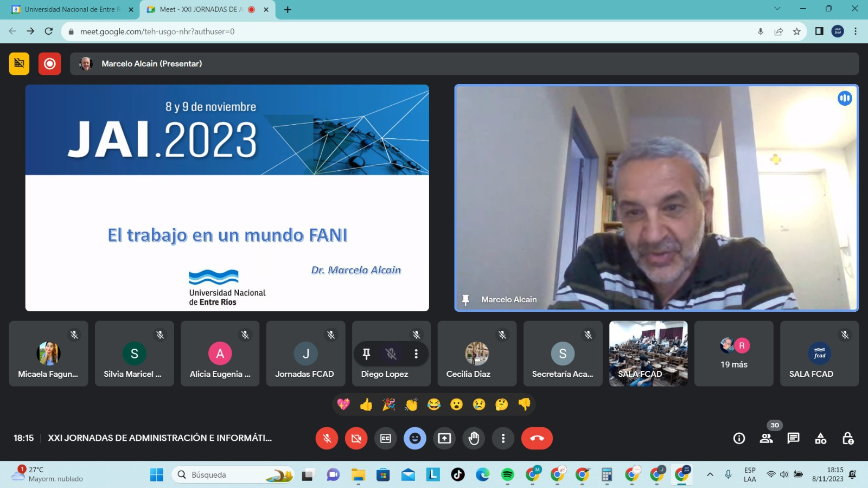Screen dimensions: 868x488
Task: Open the Windows Start menu
Action: pos(156,475)
